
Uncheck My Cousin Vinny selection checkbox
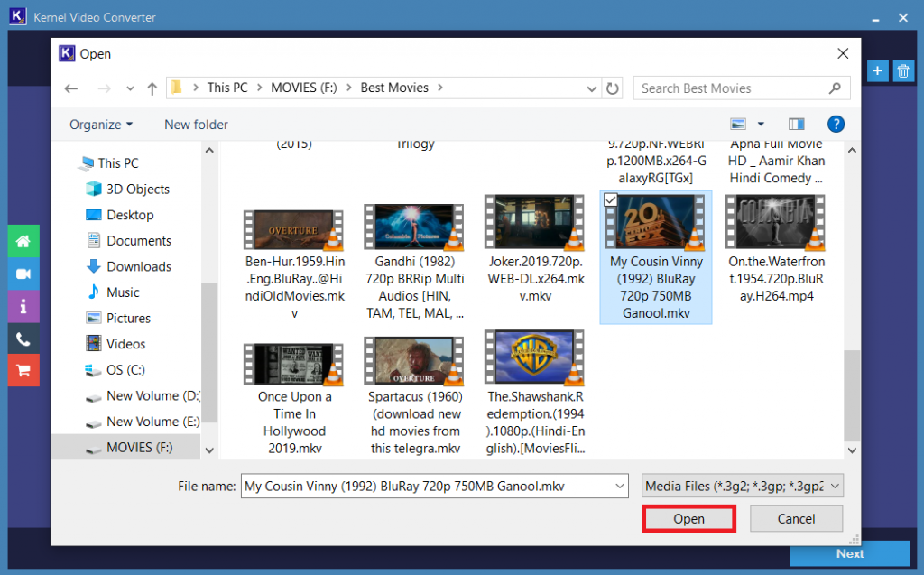tap(611, 199)
